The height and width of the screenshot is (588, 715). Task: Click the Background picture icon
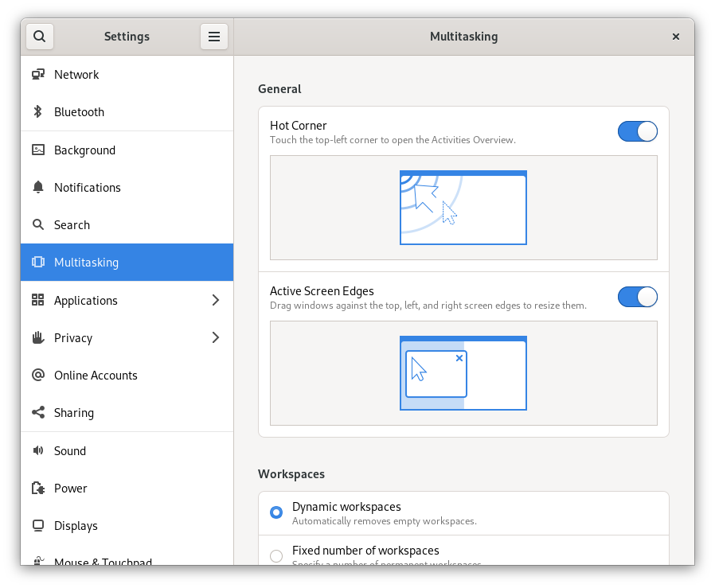click(38, 150)
